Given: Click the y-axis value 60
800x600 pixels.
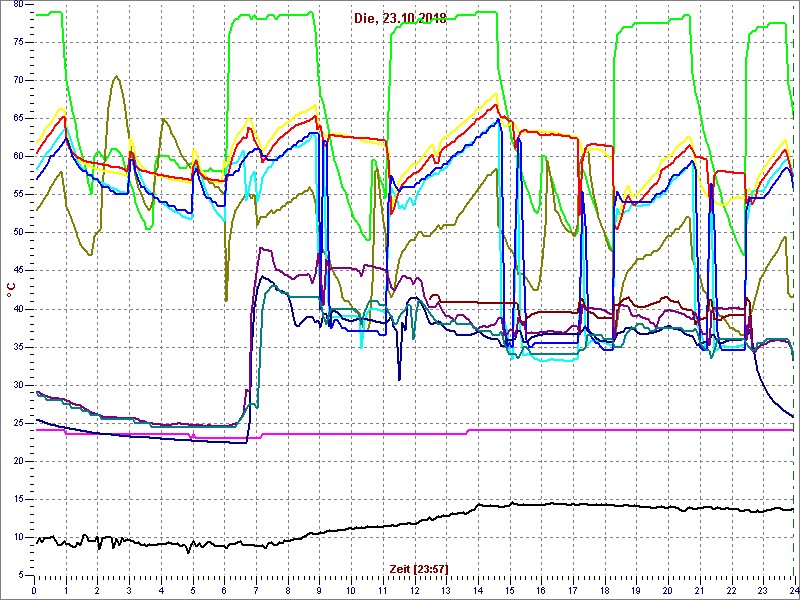Looking at the screenshot, I should (18, 157).
